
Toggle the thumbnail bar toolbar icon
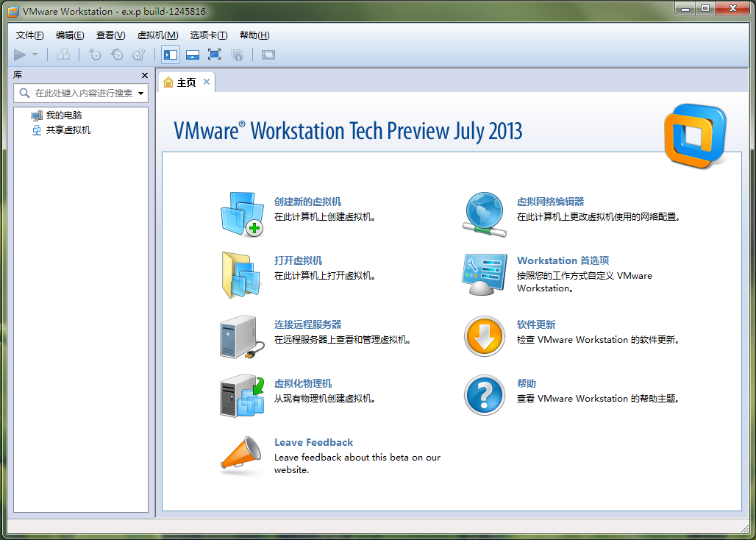[193, 54]
